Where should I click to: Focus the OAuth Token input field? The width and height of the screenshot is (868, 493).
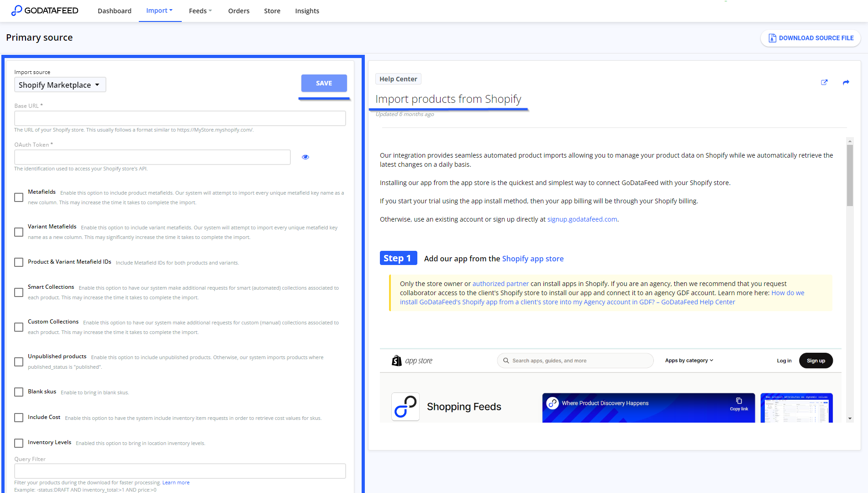pyautogui.click(x=153, y=157)
